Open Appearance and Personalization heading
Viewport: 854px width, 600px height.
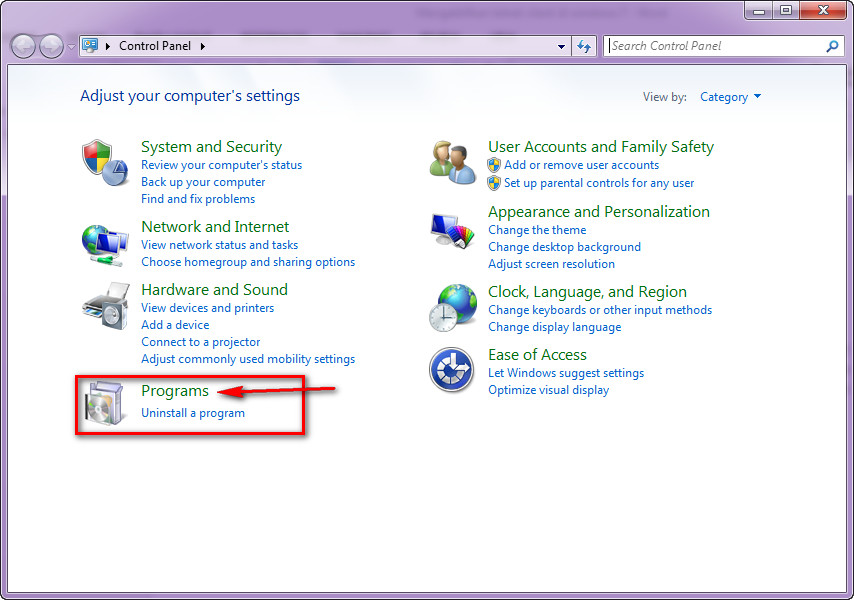[x=599, y=212]
